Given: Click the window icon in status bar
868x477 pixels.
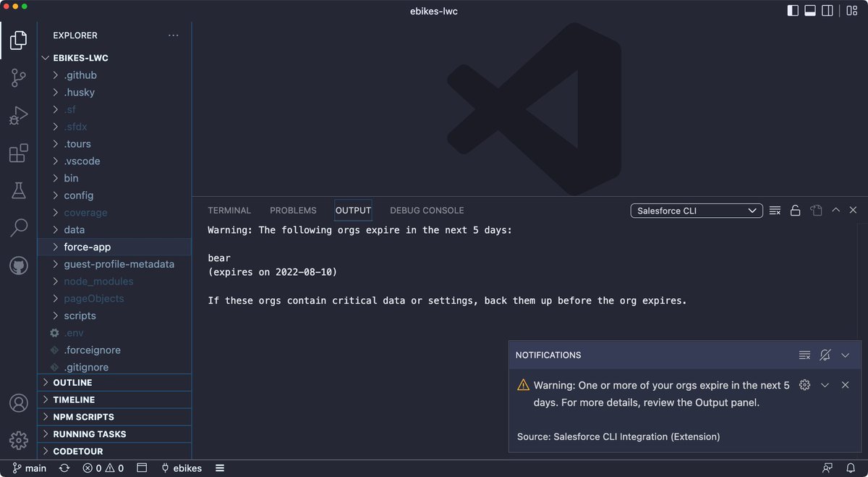Looking at the screenshot, I should 142,468.
